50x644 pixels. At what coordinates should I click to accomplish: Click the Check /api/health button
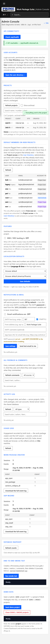12,37
